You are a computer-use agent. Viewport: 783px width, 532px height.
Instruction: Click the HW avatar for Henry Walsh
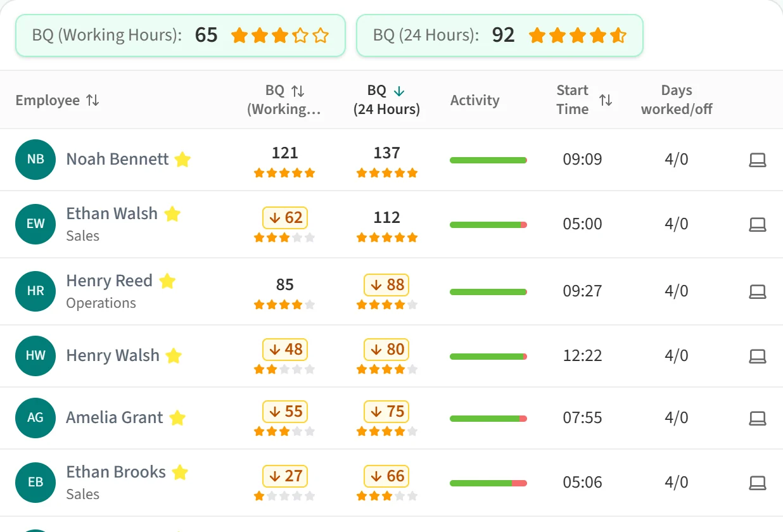35,356
